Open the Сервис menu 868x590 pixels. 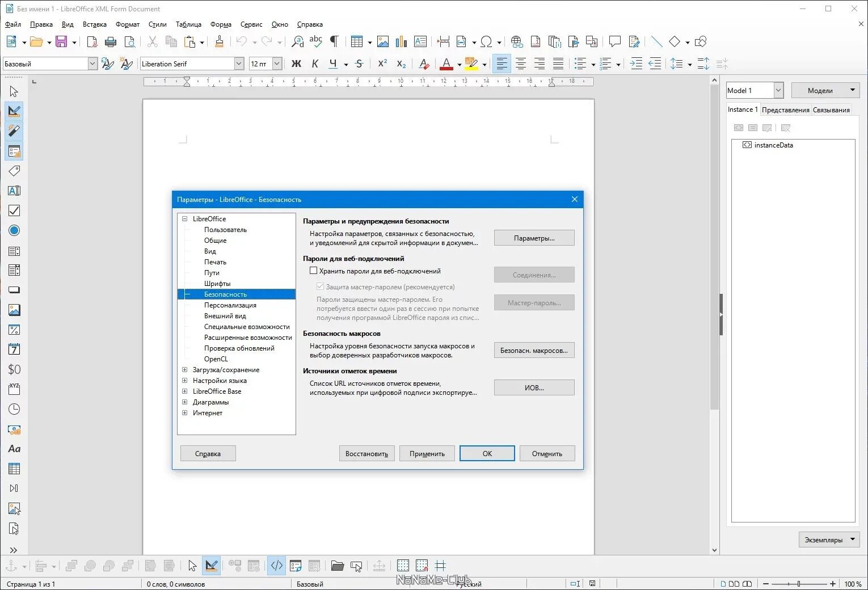(251, 24)
